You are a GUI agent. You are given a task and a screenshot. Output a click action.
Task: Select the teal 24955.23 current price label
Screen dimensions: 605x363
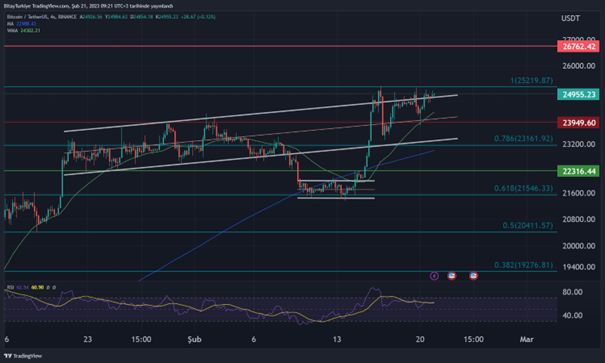pyautogui.click(x=578, y=95)
